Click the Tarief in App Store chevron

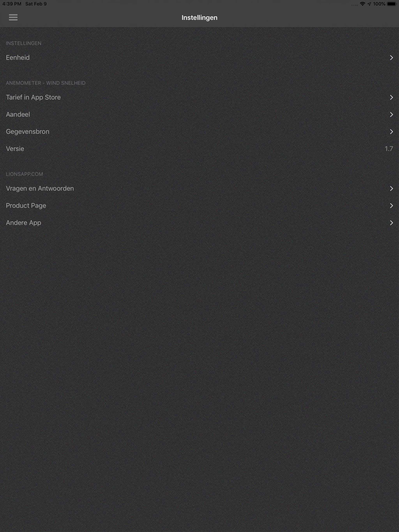point(391,97)
